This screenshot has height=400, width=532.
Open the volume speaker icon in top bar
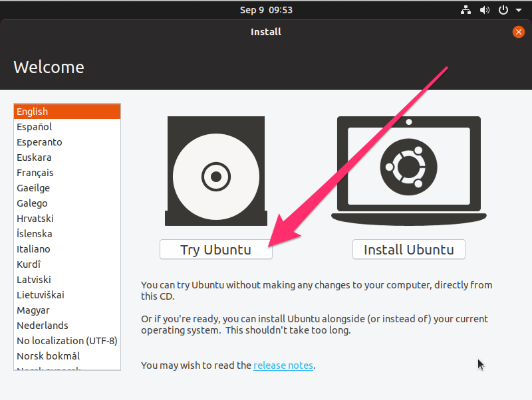coord(484,10)
